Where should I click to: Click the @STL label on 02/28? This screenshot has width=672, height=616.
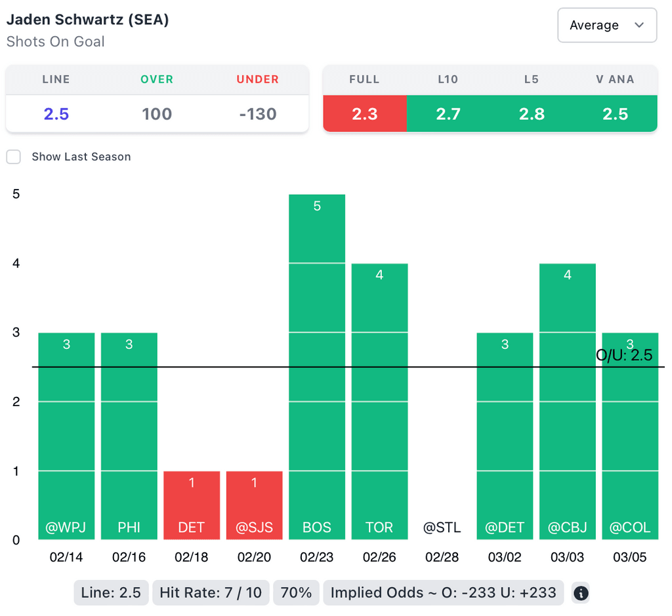coord(442,527)
